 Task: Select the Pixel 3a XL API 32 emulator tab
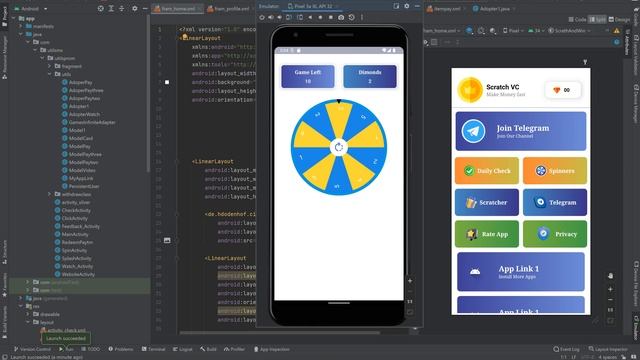tap(313, 6)
